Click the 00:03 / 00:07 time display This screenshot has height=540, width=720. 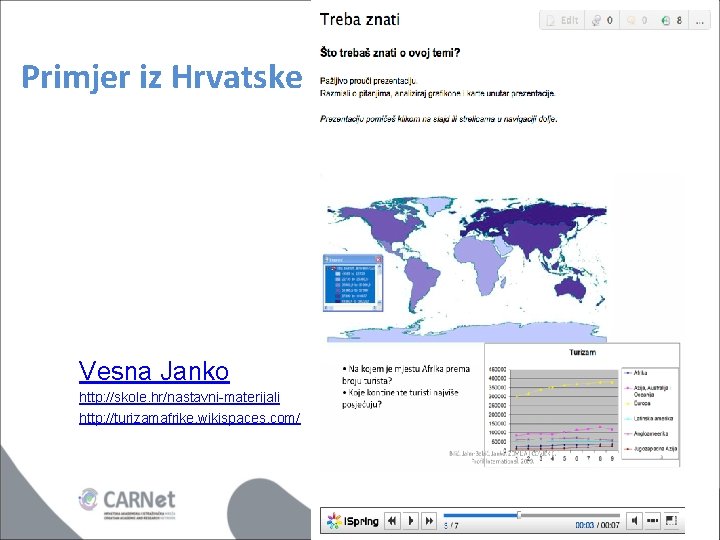pyautogui.click(x=597, y=525)
